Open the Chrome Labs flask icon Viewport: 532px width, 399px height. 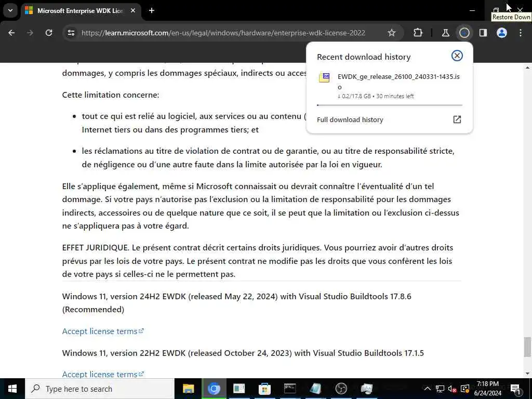click(445, 33)
